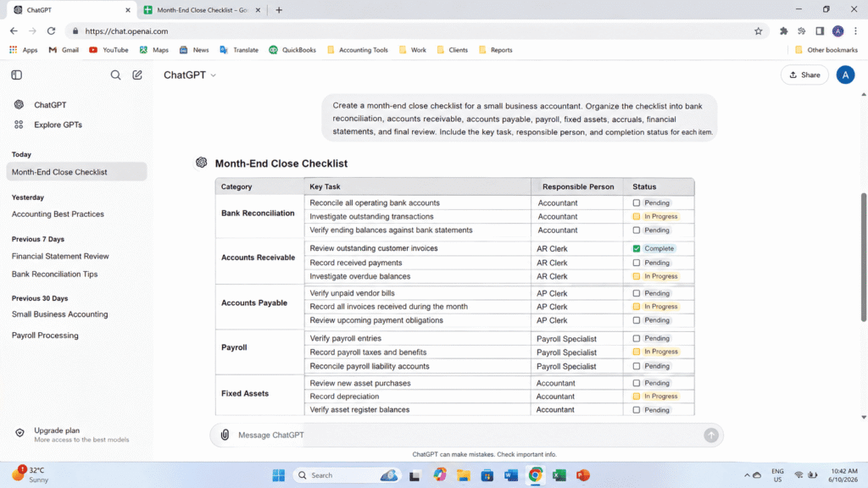Launch Excel from the taskbar

[559, 474]
